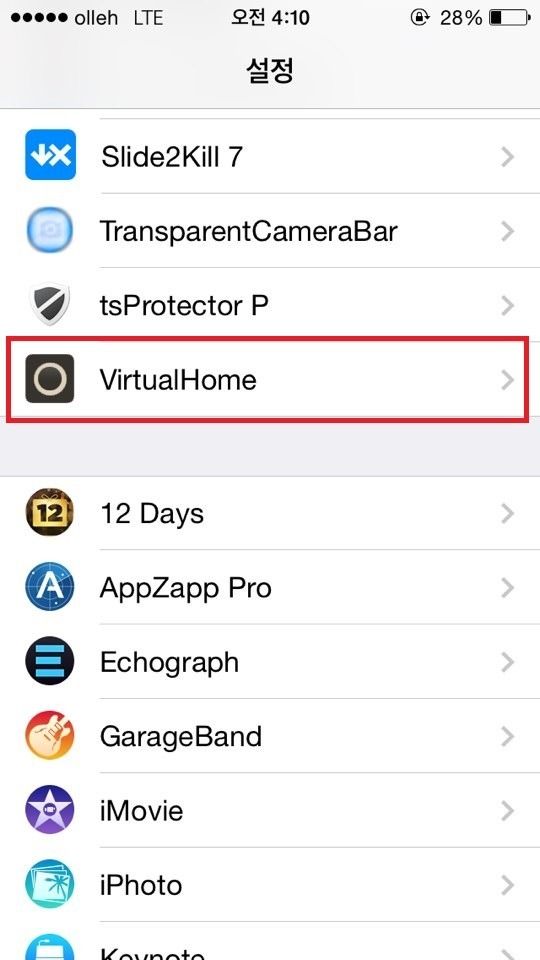Tap the iPhoto palm tree icon
This screenshot has width=540, height=960.
click(50, 884)
